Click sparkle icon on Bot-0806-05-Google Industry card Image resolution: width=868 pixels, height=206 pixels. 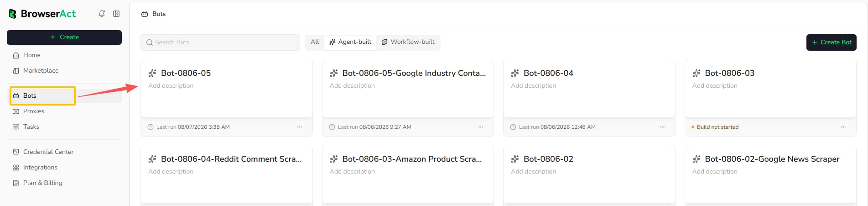point(334,73)
